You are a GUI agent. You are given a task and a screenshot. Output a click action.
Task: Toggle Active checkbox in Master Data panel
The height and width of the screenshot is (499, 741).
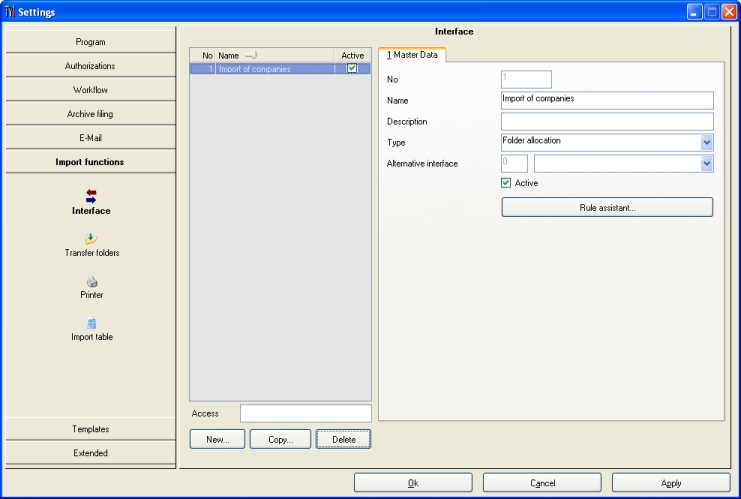(x=506, y=183)
